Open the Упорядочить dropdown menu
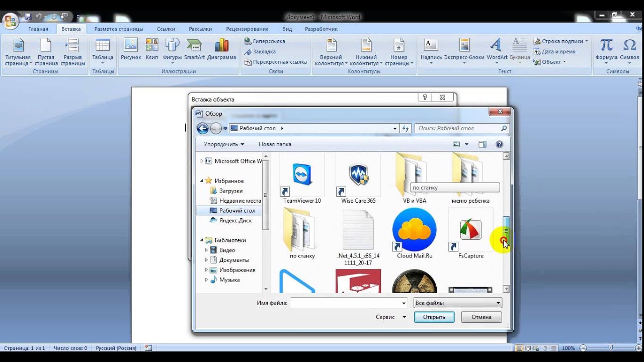This screenshot has height=362, width=644. (224, 144)
